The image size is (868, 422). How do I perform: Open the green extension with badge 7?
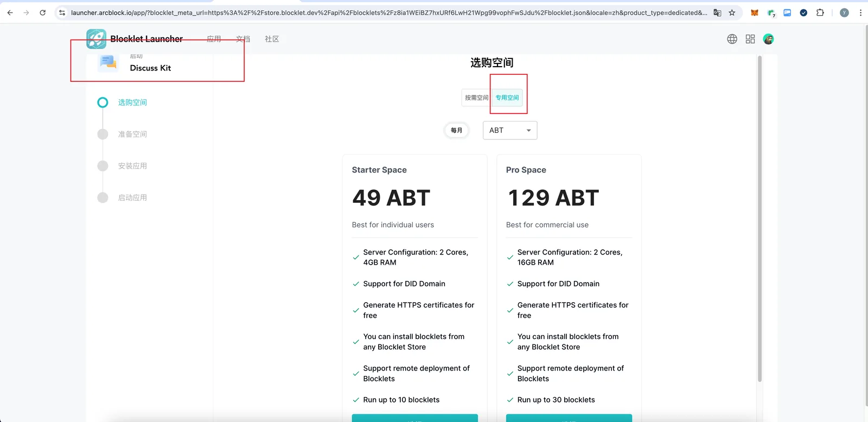pos(771,13)
